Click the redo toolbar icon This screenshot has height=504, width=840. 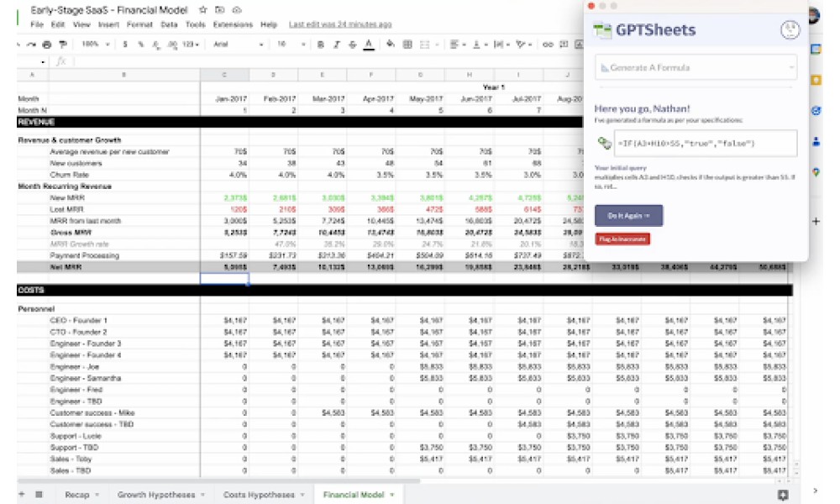[x=32, y=45]
